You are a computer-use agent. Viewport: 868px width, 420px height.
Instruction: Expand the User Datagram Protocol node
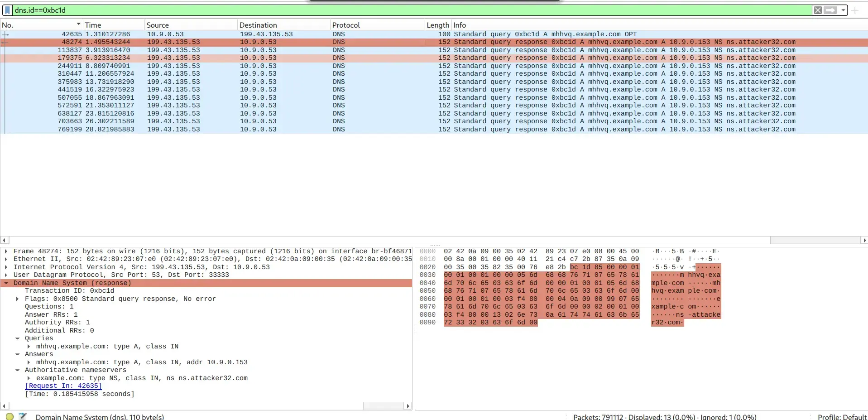click(x=6, y=275)
